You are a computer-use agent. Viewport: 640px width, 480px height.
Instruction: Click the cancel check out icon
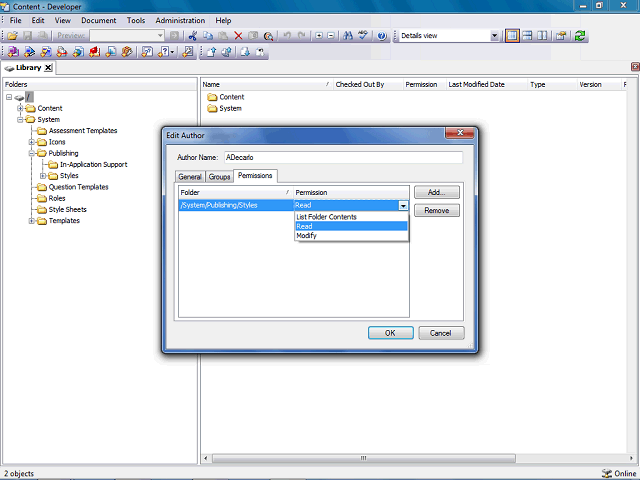260,52
